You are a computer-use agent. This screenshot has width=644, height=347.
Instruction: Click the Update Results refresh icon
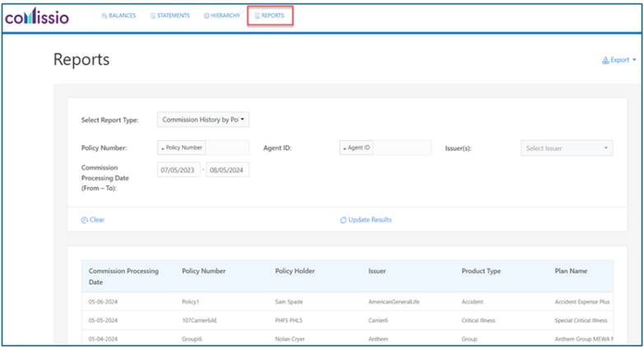[343, 220]
